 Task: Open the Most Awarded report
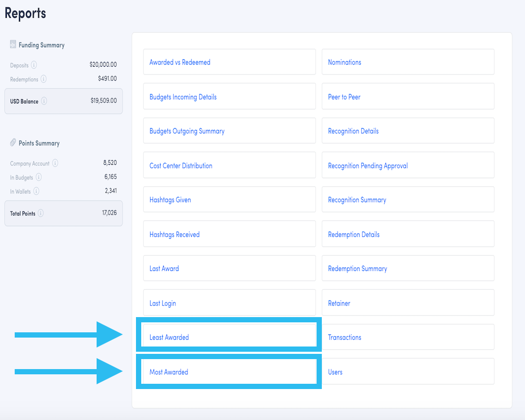[x=168, y=371]
